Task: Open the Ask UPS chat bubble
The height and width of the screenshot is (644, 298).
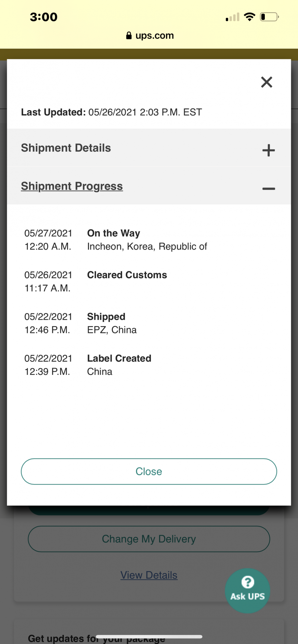Action: 247,590
